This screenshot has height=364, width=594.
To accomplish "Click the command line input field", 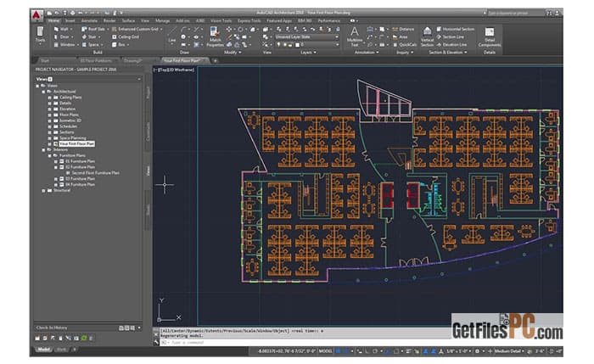I will [303, 343].
